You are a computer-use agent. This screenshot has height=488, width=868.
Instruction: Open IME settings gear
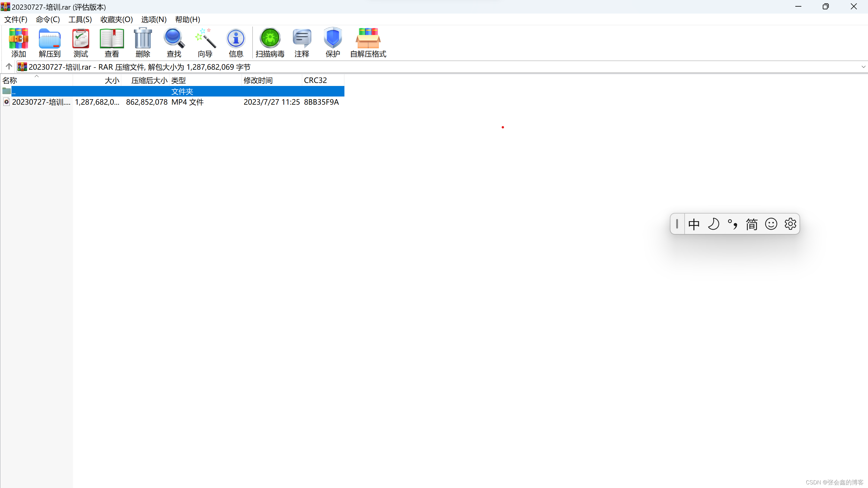(790, 224)
